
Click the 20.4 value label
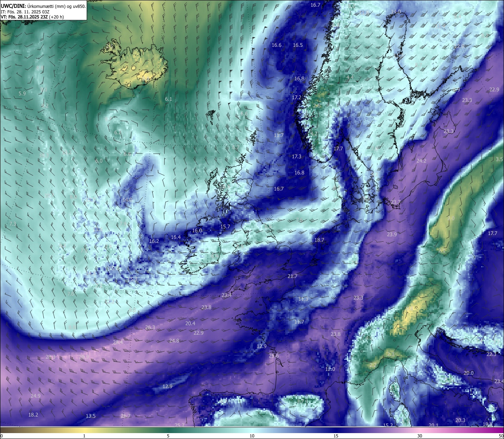[x=190, y=323]
